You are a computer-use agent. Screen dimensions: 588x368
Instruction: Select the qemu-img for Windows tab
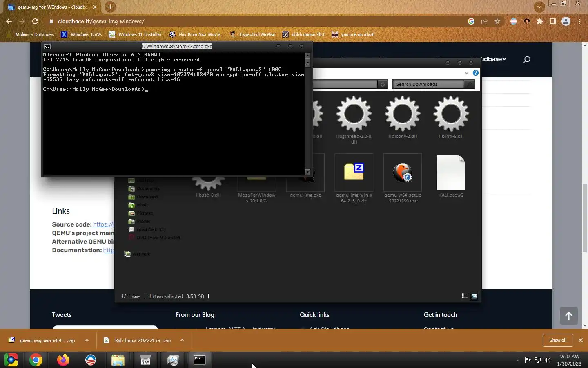pyautogui.click(x=53, y=7)
